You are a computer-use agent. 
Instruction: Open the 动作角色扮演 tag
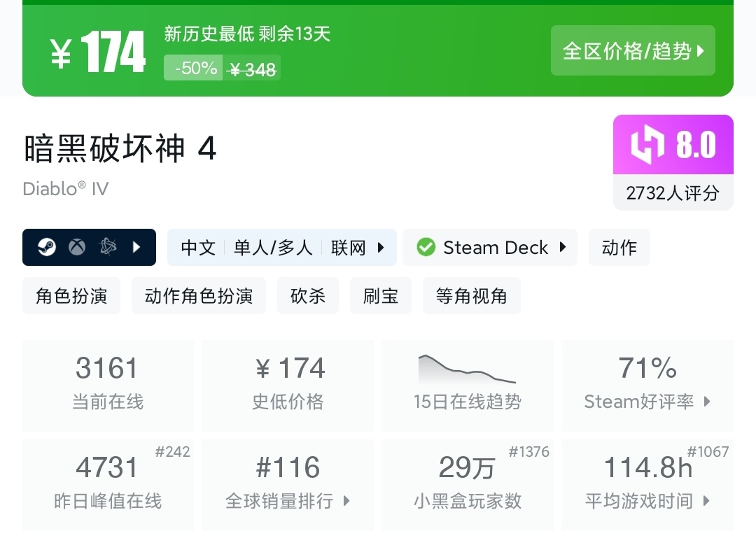point(199,295)
